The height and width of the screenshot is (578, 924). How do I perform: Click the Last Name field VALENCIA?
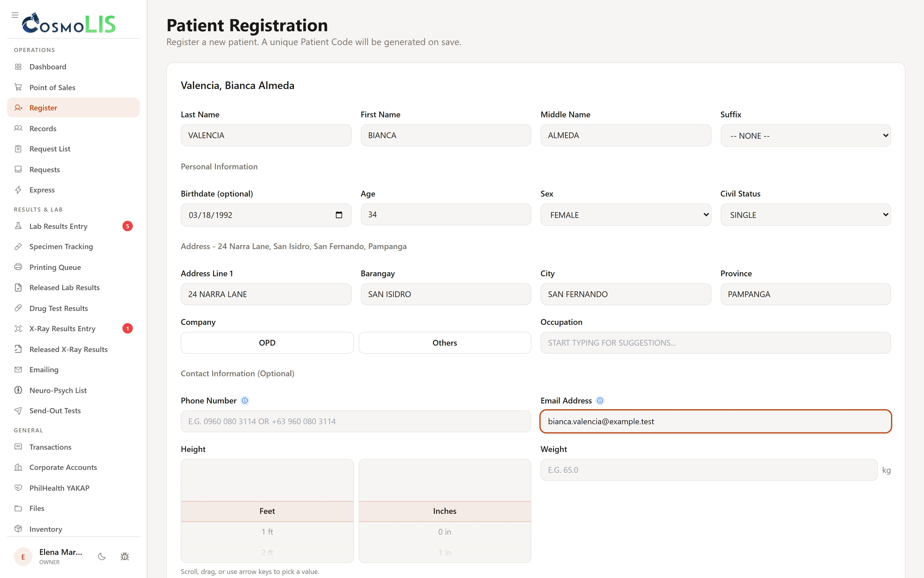coord(266,135)
